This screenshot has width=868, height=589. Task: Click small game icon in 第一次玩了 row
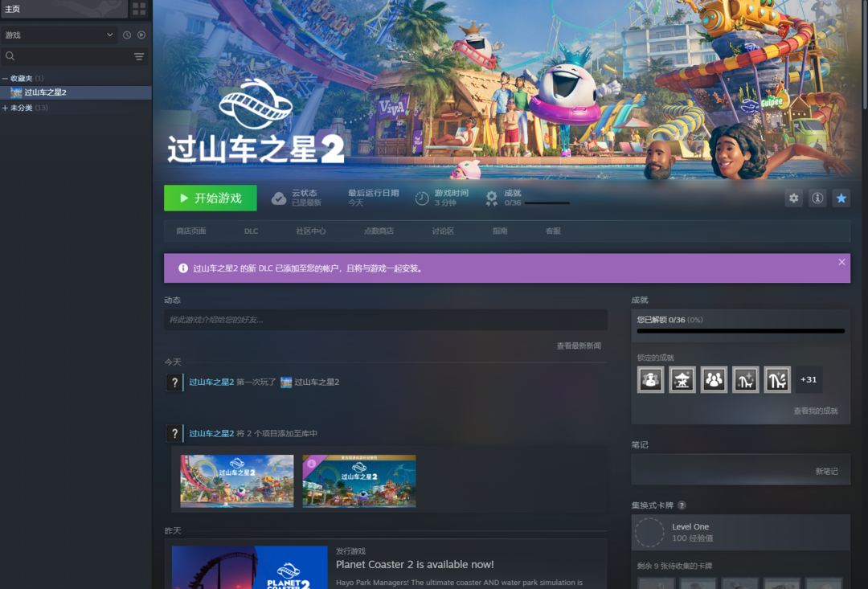coord(286,382)
